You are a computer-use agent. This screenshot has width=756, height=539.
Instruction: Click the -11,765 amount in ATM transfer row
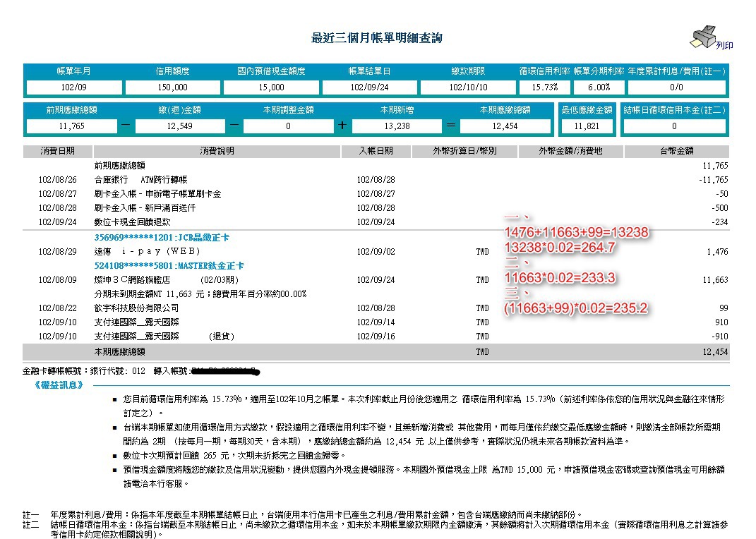coord(713,180)
